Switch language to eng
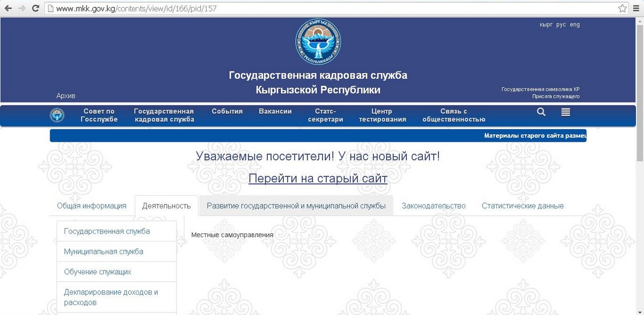This screenshot has height=315, width=644. (x=575, y=25)
